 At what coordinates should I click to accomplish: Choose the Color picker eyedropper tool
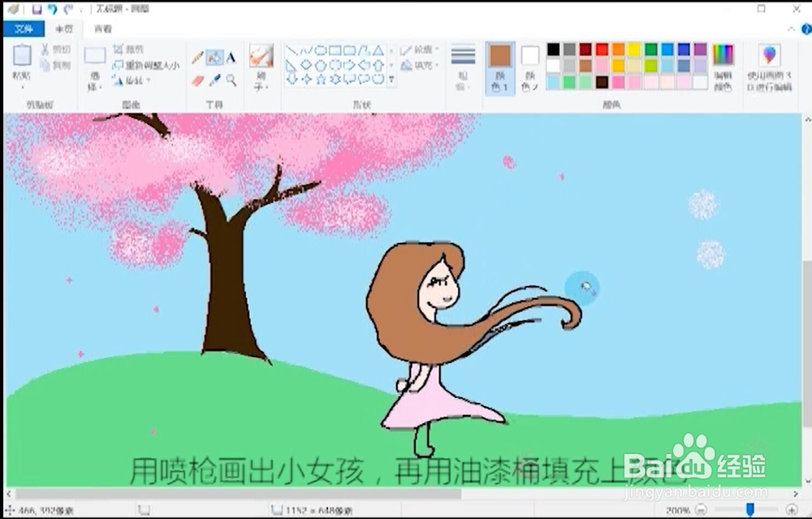[214, 79]
